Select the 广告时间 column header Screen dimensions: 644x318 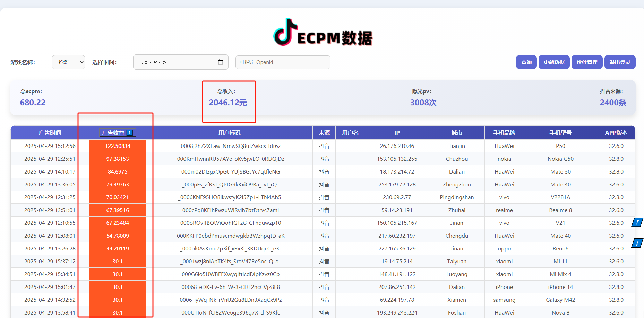pos(50,132)
